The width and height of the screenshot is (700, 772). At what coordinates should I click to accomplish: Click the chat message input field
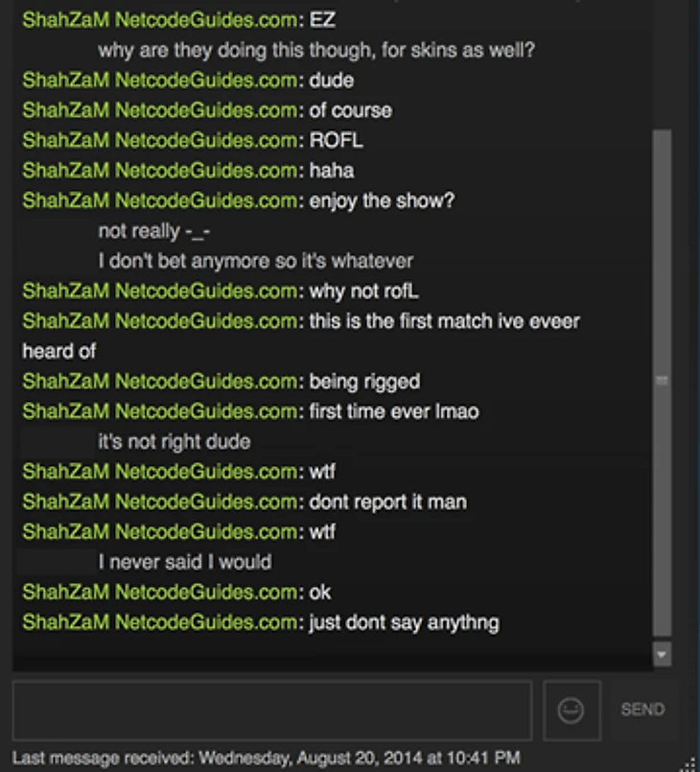click(x=272, y=711)
